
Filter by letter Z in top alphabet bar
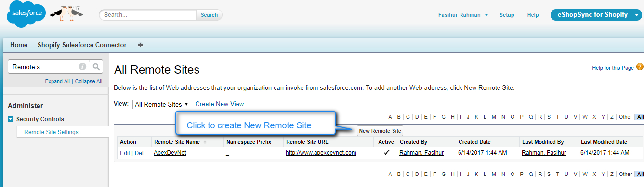click(612, 117)
